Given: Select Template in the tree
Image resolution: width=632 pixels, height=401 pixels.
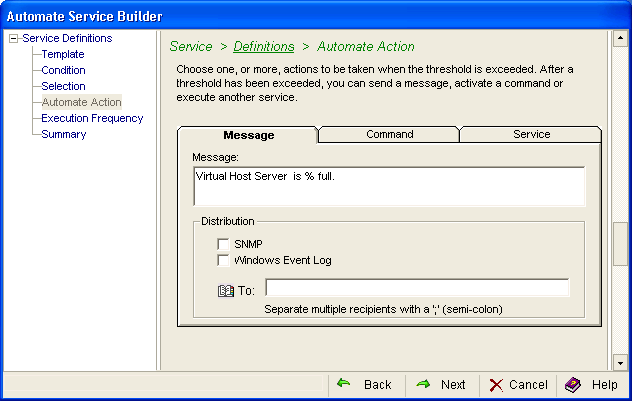Looking at the screenshot, I should pyautogui.click(x=63, y=54).
